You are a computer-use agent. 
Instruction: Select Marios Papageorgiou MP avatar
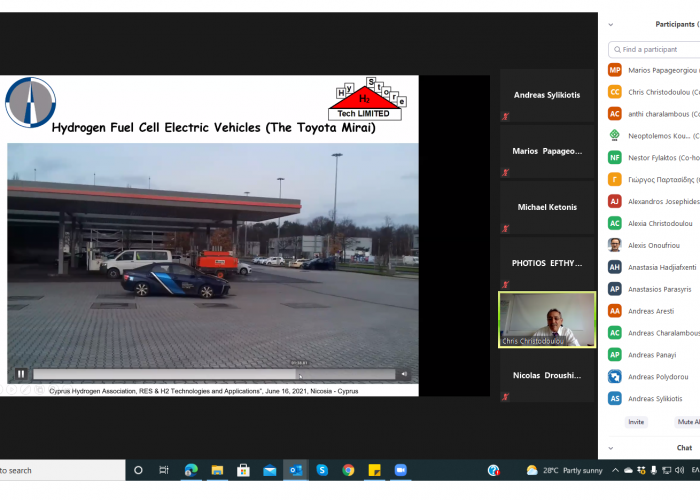coord(615,70)
